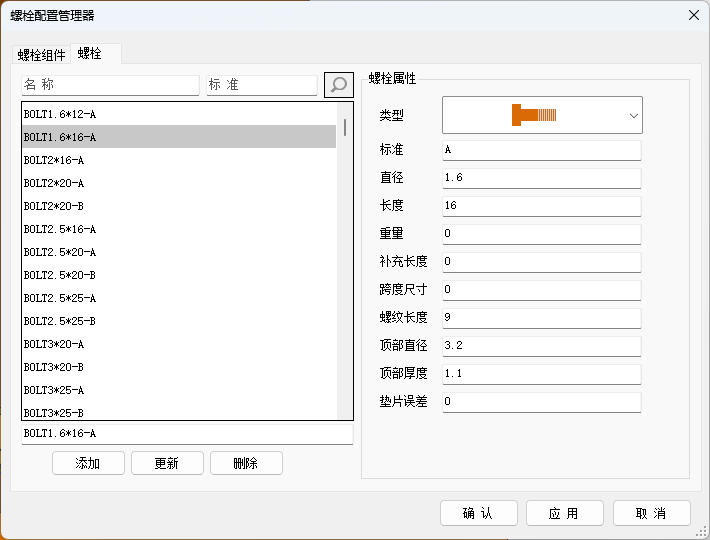Screen dimensions: 710x540
Task: Click the 应用 button
Action: pyautogui.click(x=565, y=513)
